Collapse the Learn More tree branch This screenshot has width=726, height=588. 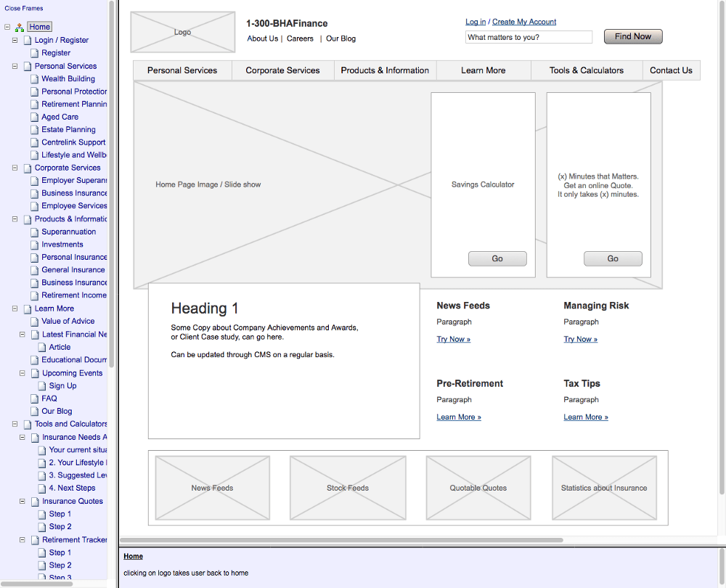click(14, 309)
